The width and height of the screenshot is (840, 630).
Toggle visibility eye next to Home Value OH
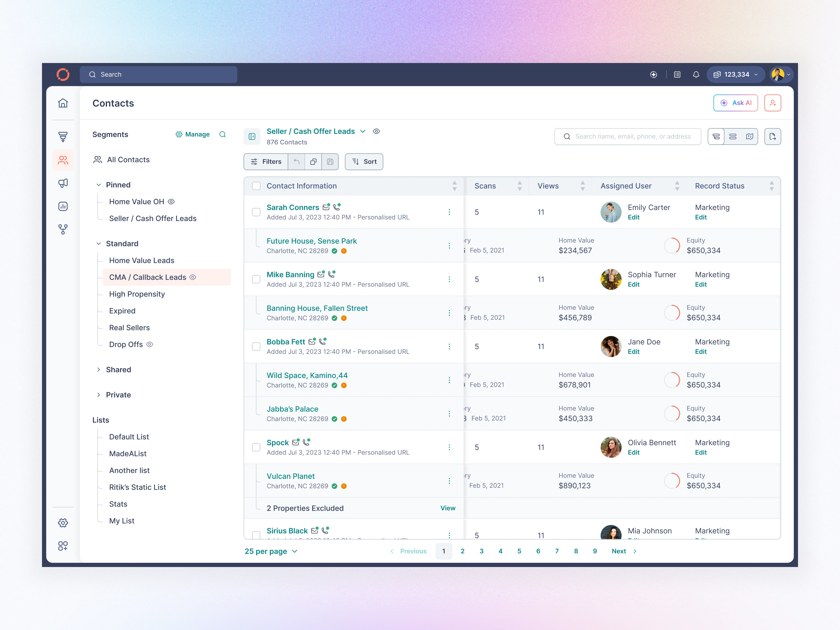[171, 202]
